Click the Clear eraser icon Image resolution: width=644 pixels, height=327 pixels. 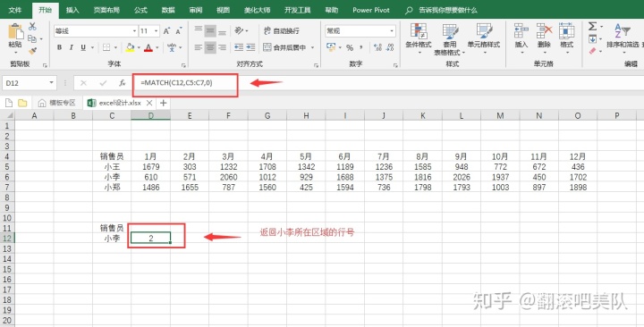pyautogui.click(x=592, y=51)
